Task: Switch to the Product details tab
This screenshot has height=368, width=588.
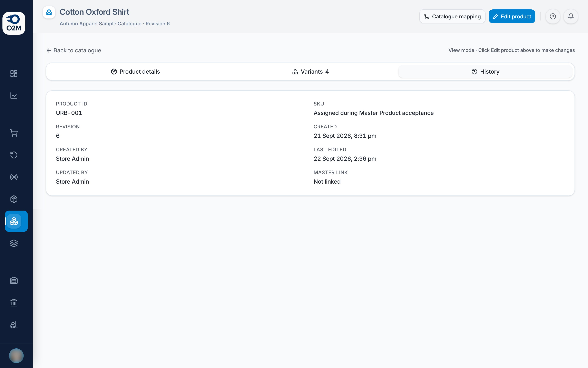Action: click(135, 72)
